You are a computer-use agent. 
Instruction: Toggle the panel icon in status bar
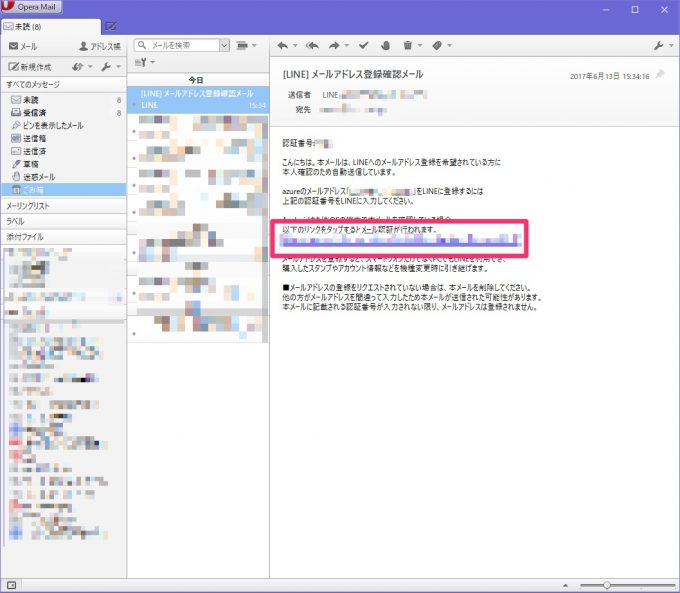12,585
